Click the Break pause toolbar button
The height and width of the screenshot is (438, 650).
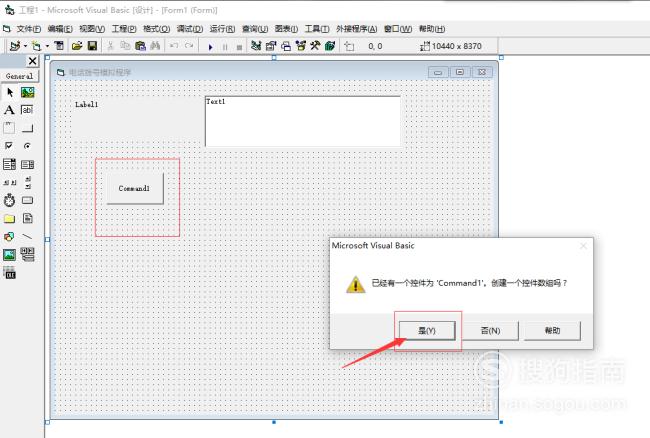[225, 47]
